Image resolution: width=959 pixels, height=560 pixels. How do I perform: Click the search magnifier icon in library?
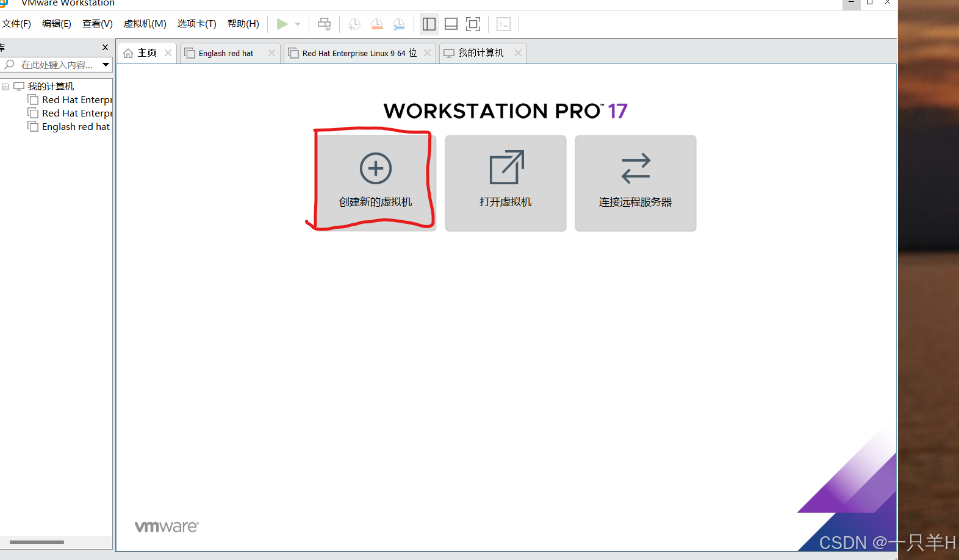click(10, 65)
